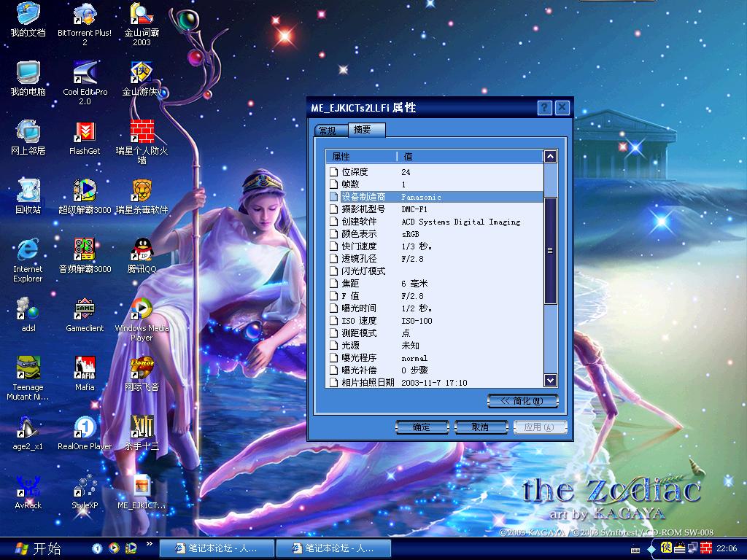Click the scroll down arrow in property list
The width and height of the screenshot is (747, 560).
coord(550,381)
